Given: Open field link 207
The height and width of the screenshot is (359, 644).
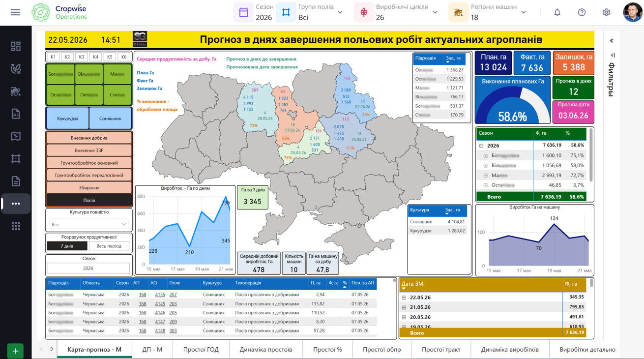Looking at the screenshot, I should 173,295.
